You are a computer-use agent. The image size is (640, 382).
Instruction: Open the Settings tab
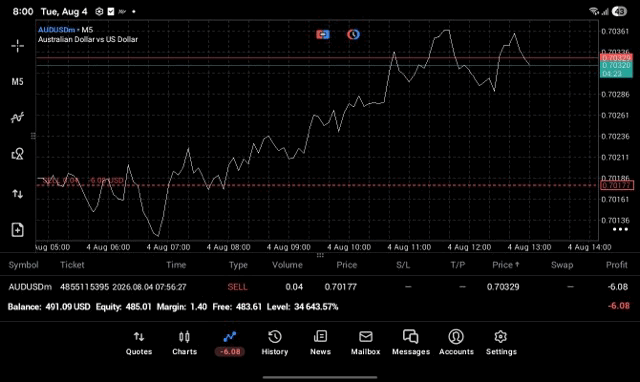[x=501, y=343]
